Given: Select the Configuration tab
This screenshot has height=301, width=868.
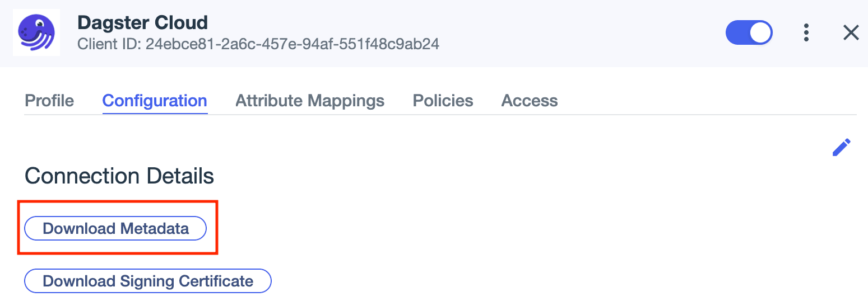Looking at the screenshot, I should (x=155, y=101).
